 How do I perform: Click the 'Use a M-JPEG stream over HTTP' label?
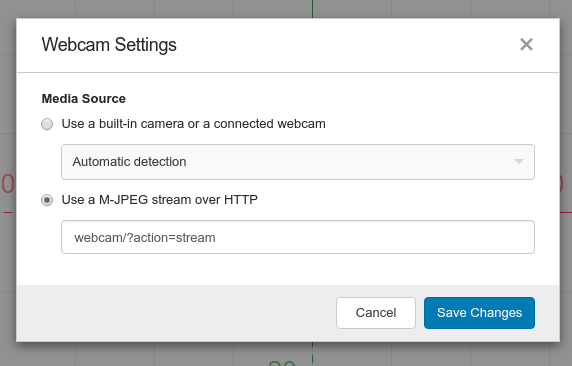pos(159,200)
